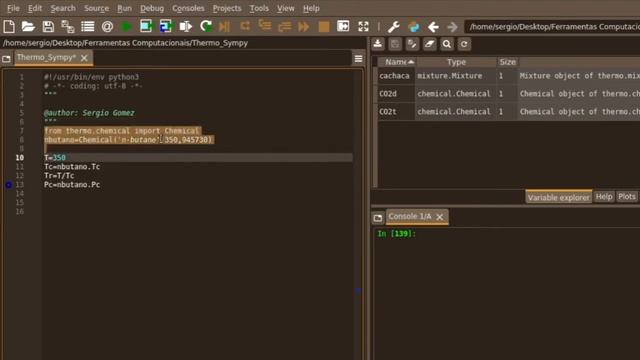Browse editor tabs button
Image resolution: width=640 pixels, height=360 pixels.
click(6, 59)
